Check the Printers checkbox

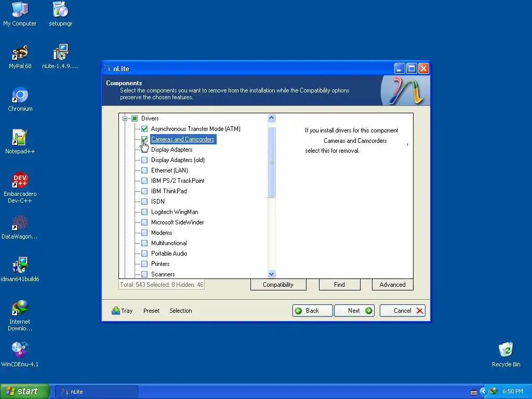pyautogui.click(x=144, y=263)
